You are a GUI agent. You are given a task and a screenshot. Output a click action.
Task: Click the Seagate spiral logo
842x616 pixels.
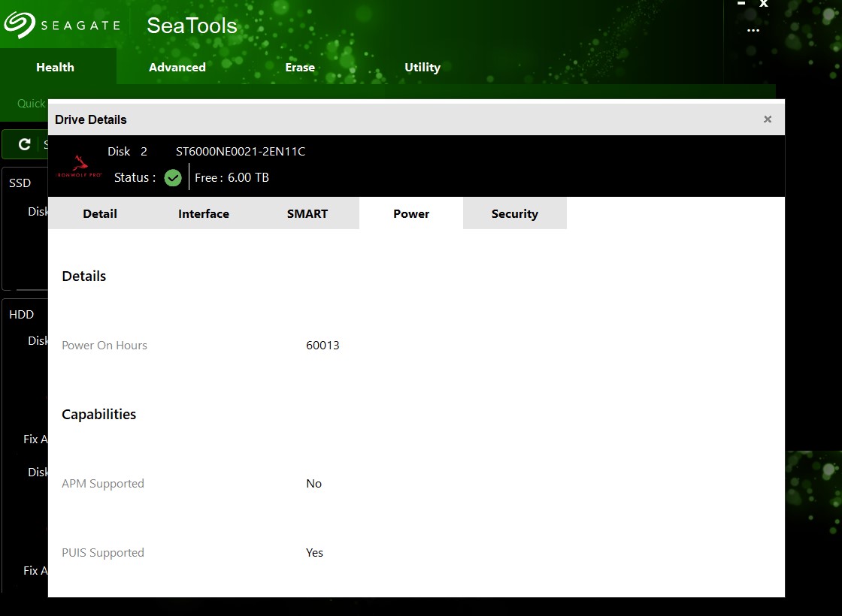pyautogui.click(x=20, y=25)
